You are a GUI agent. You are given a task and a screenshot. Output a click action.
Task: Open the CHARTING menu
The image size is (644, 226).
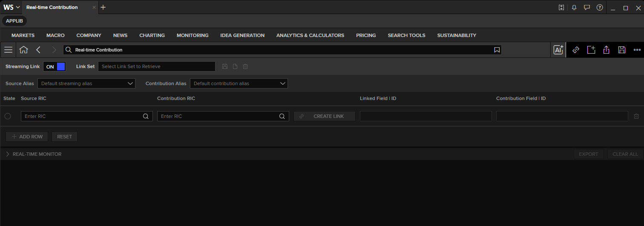click(x=152, y=35)
